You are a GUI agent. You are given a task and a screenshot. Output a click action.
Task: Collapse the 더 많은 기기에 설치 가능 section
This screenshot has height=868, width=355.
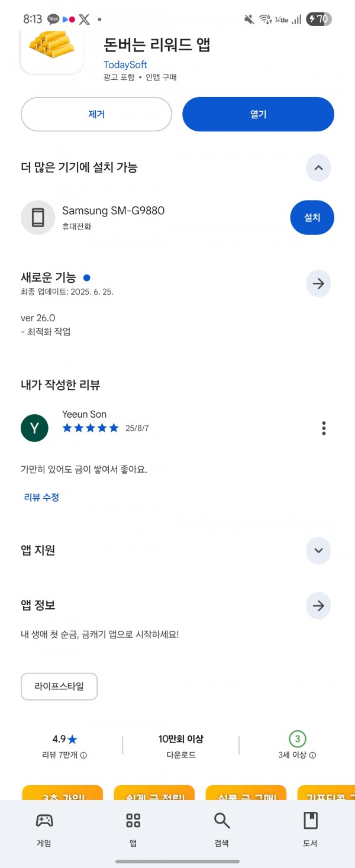(318, 168)
